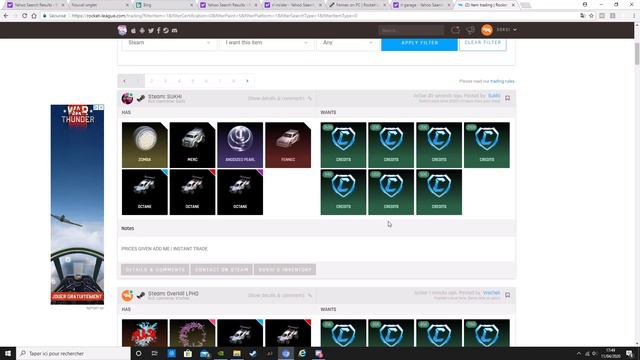Go to previous page arrow in pagination
The image size is (640, 360).
click(x=124, y=81)
